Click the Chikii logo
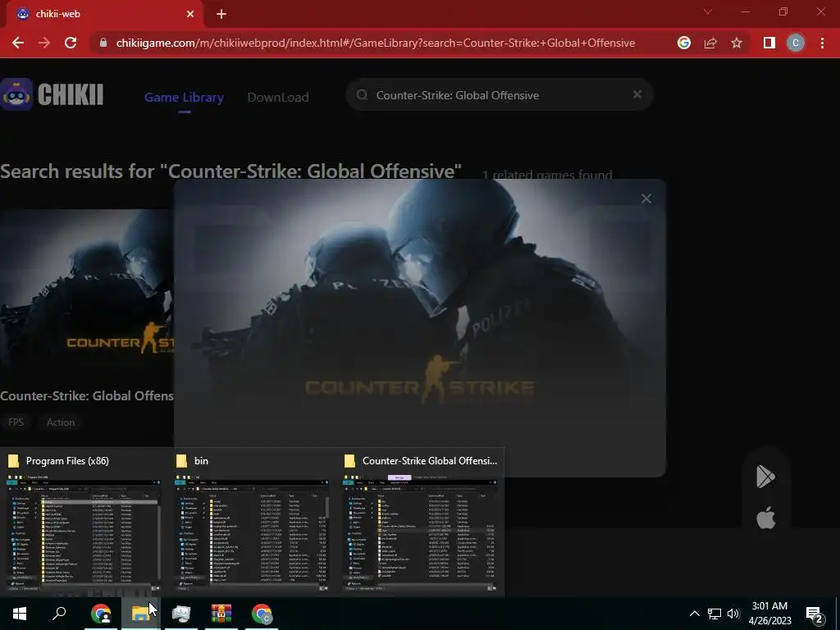This screenshot has height=630, width=840. 52,95
